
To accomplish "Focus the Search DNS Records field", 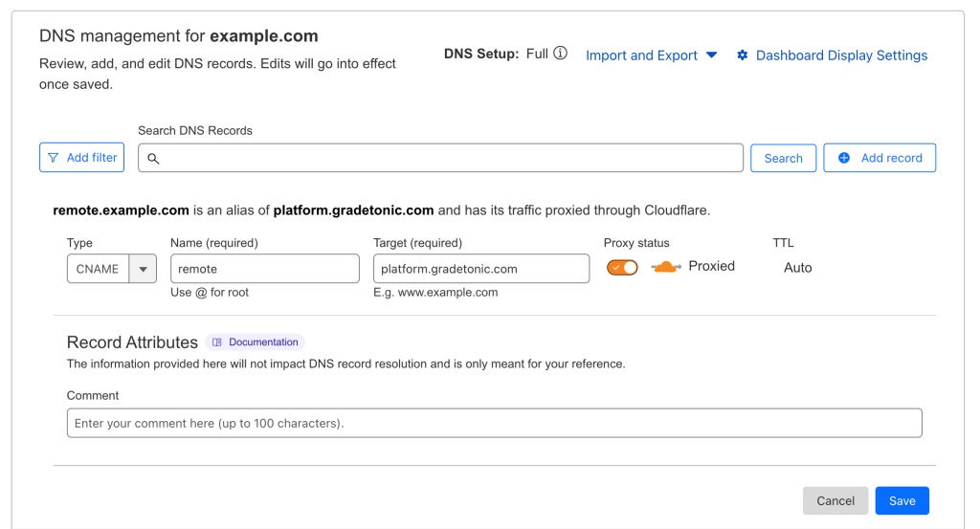I will [x=440, y=158].
